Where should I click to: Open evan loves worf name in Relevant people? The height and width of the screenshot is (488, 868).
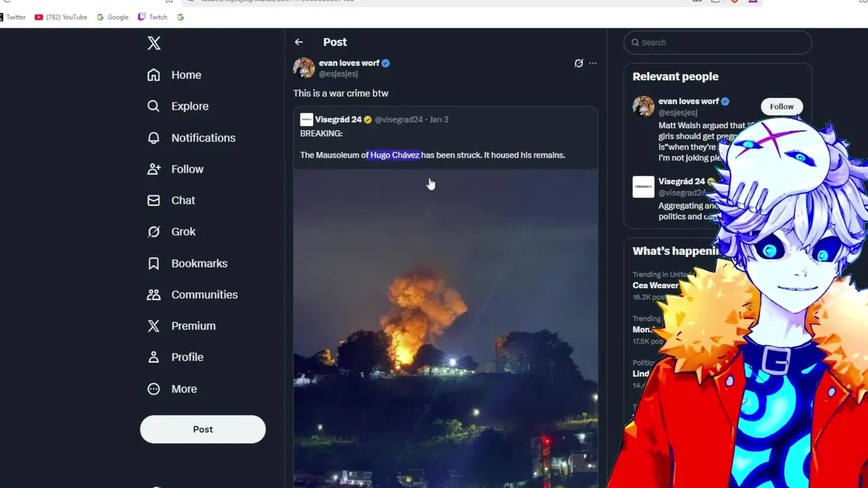click(x=688, y=101)
